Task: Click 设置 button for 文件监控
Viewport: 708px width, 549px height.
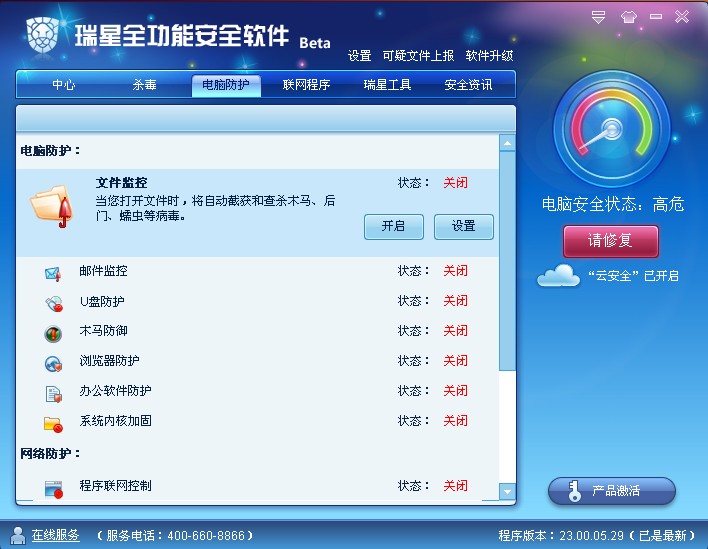Action: [x=464, y=226]
